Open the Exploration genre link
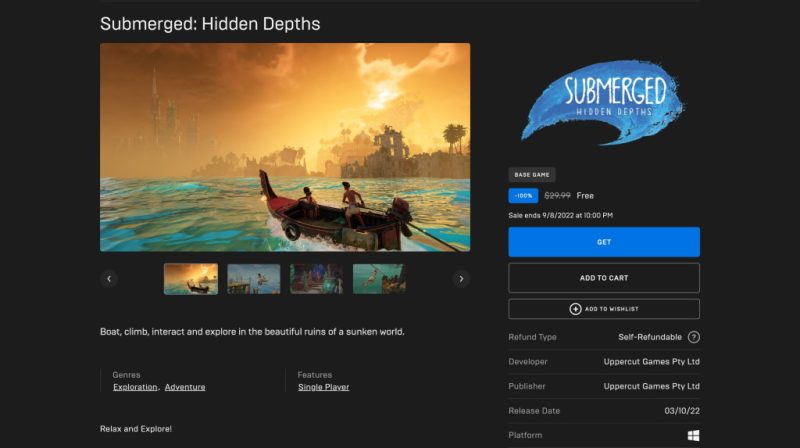 [x=135, y=387]
